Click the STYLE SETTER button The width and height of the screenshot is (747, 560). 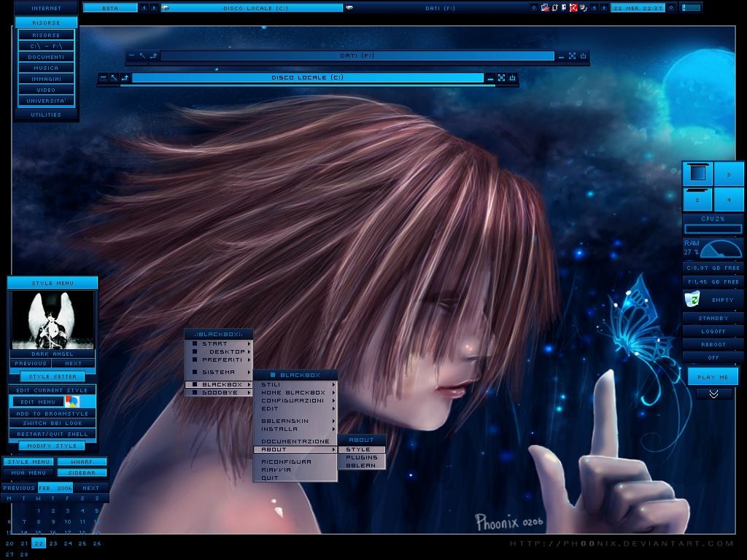pyautogui.click(x=53, y=376)
